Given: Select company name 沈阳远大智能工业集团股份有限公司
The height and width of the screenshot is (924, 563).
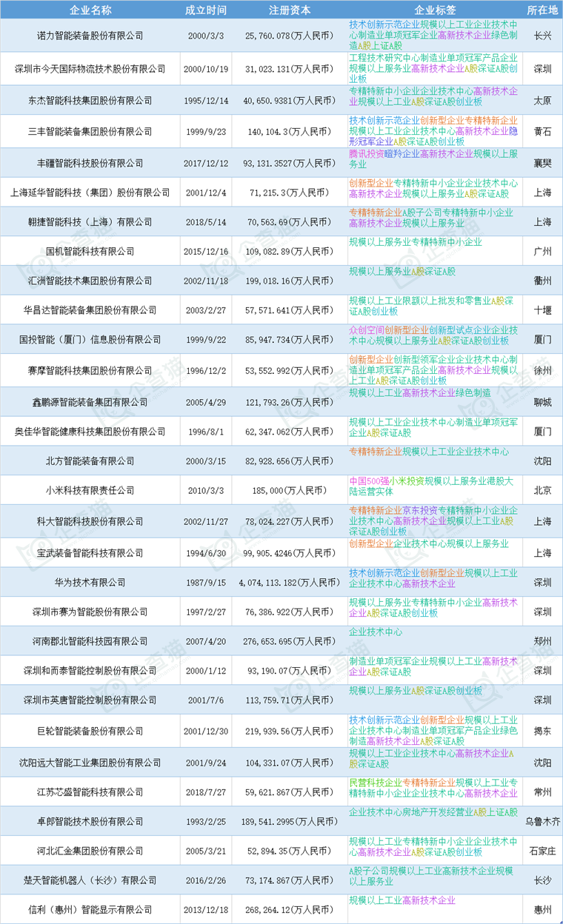Looking at the screenshot, I should [90, 762].
